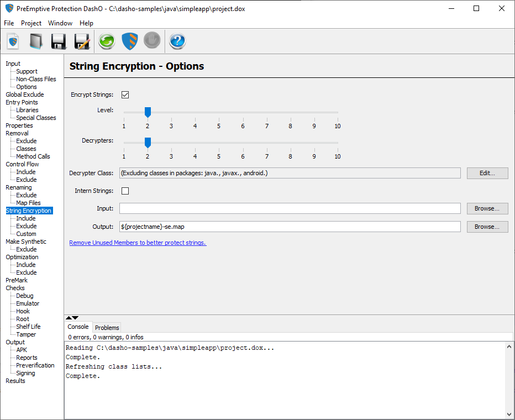Image resolution: width=515 pixels, height=420 pixels.
Task: Click the New Project toolbar icon
Action: [13, 41]
